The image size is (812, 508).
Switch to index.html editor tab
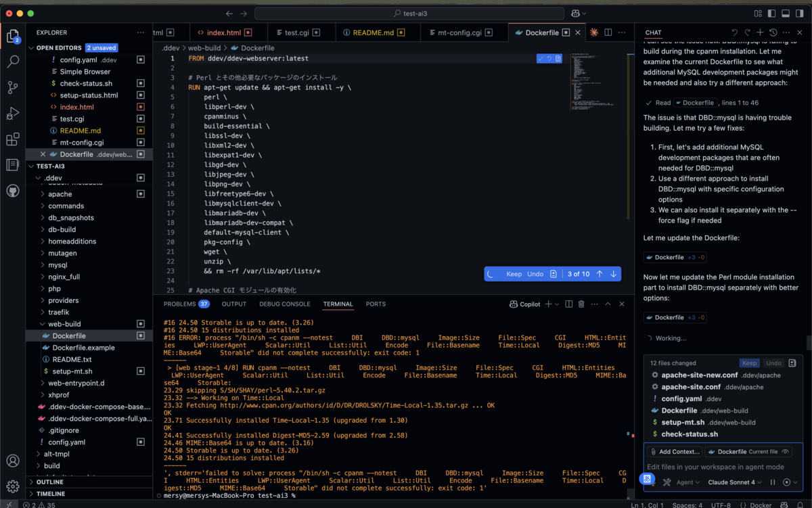pos(223,32)
